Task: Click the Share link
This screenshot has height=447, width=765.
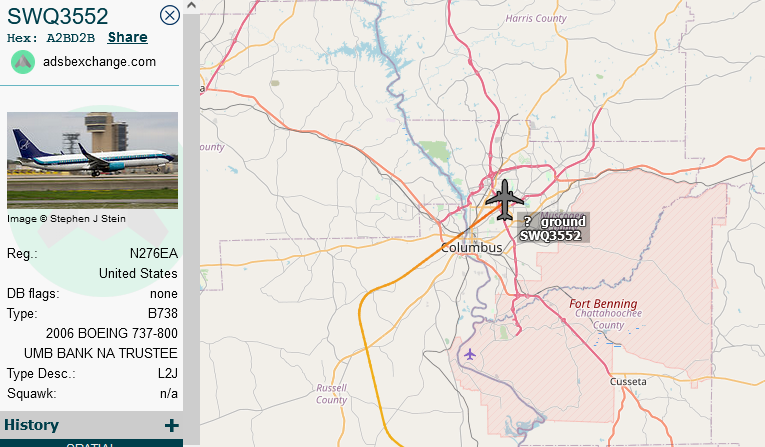Action: (127, 38)
